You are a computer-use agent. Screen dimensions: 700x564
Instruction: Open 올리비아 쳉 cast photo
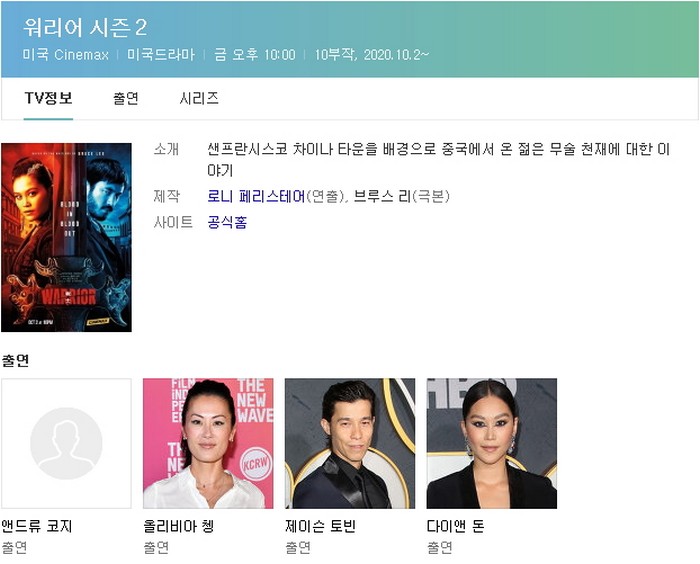click(208, 443)
